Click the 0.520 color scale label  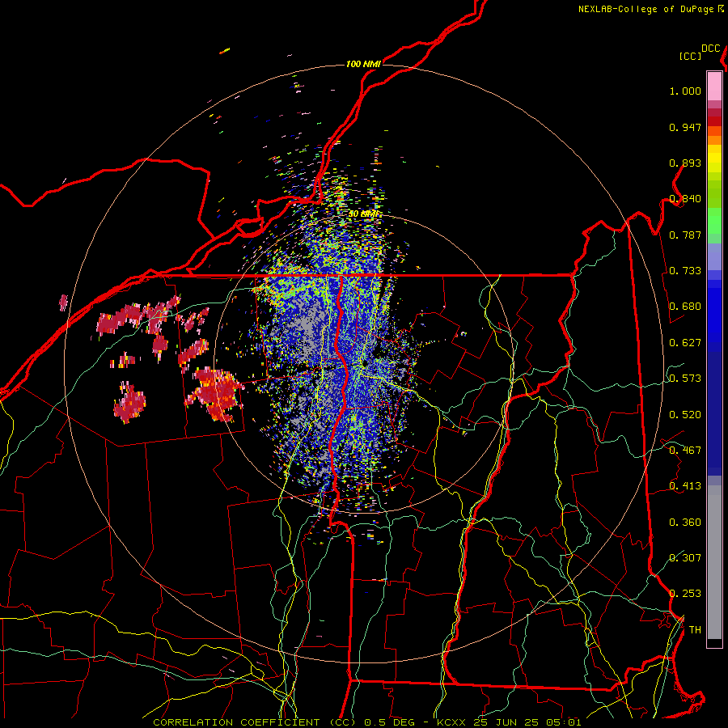coord(685,415)
